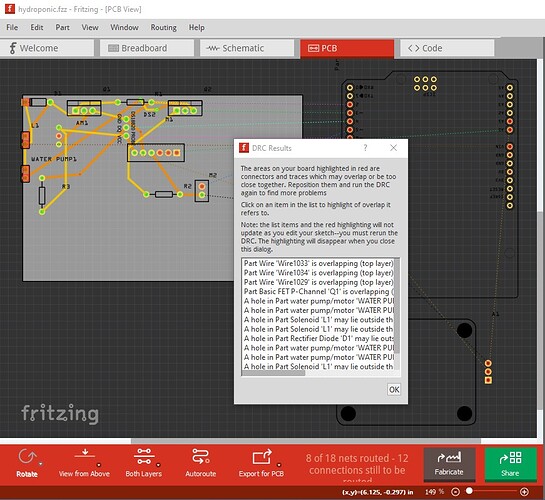Click the 149 % zoom value
This screenshot has height=500, width=545.
coord(434,492)
